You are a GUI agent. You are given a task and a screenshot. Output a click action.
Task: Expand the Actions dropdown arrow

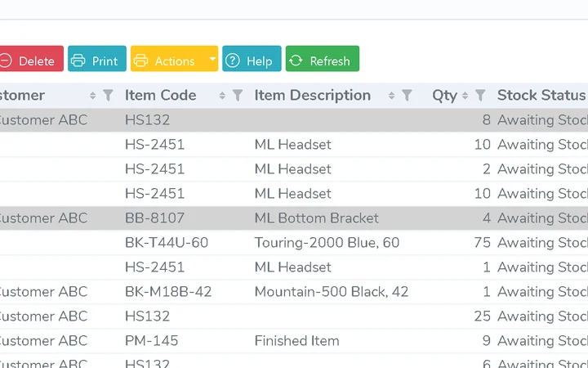point(212,59)
